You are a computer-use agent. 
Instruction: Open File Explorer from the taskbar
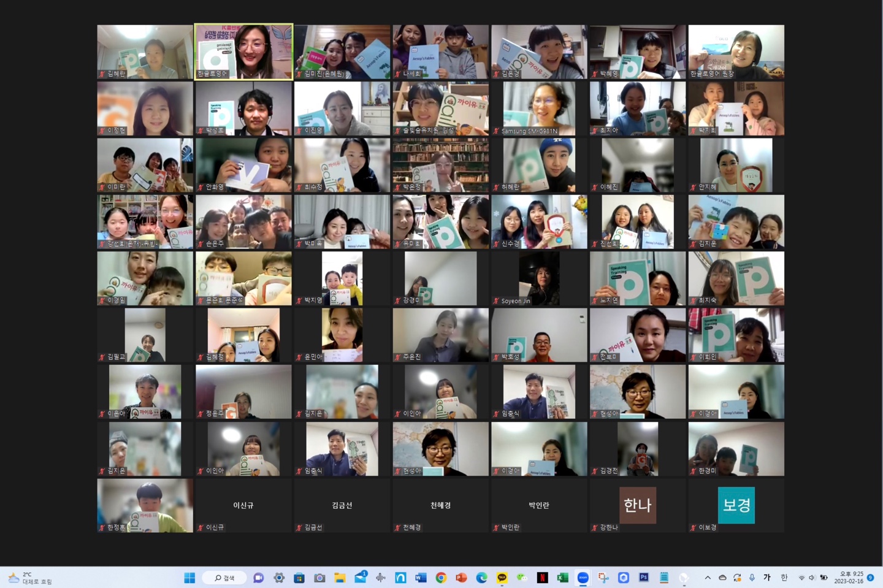340,578
